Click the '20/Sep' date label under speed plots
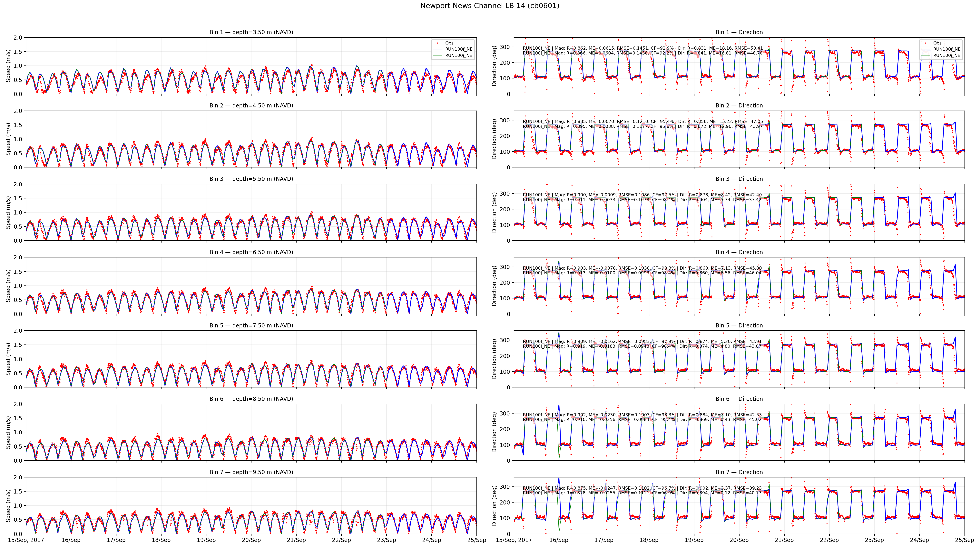This screenshot has width=980, height=549. 251,540
